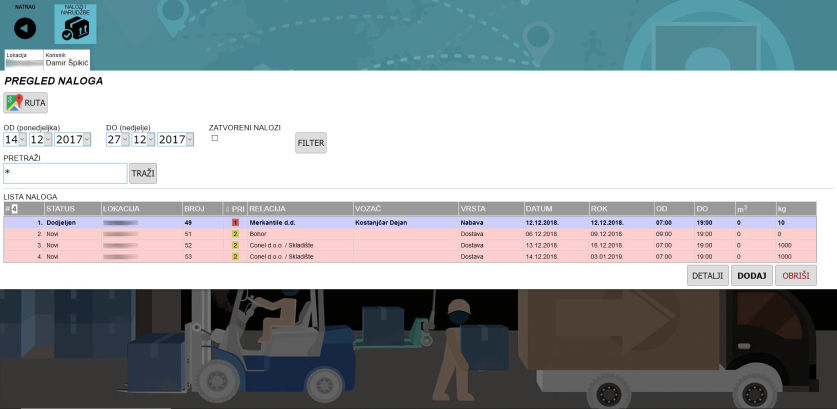Toggle the Zatvoreni nalozi checkbox

pyautogui.click(x=215, y=139)
